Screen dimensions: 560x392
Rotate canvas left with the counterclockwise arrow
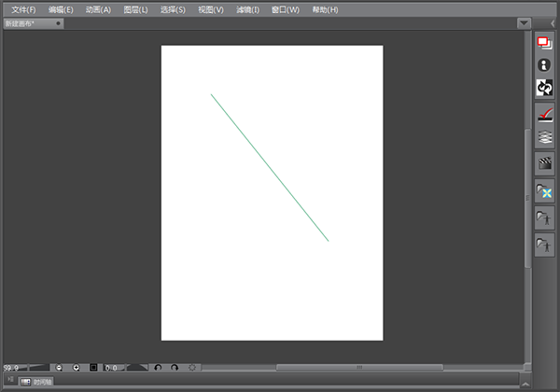pos(158,368)
